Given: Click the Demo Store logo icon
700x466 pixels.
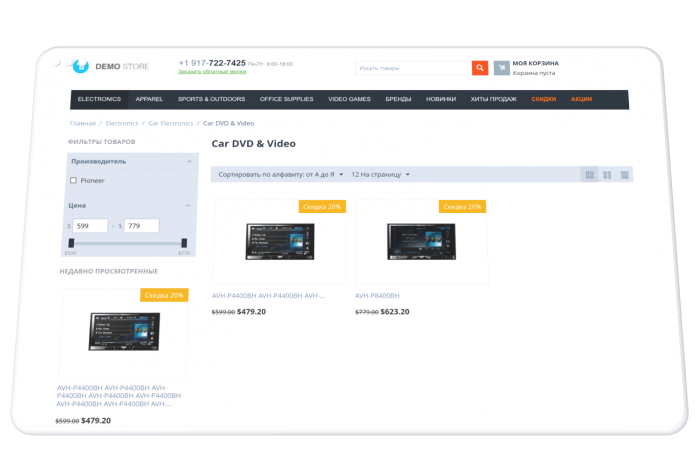Looking at the screenshot, I should (81, 66).
